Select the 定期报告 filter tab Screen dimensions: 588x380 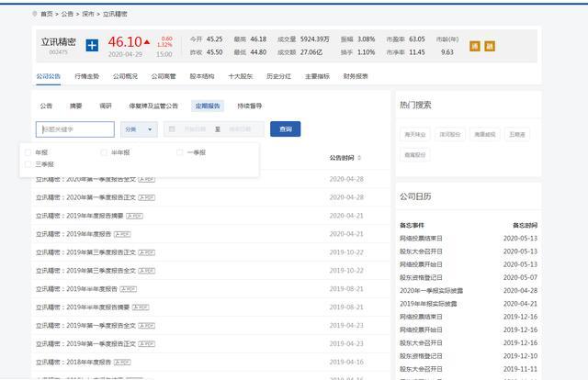point(208,106)
